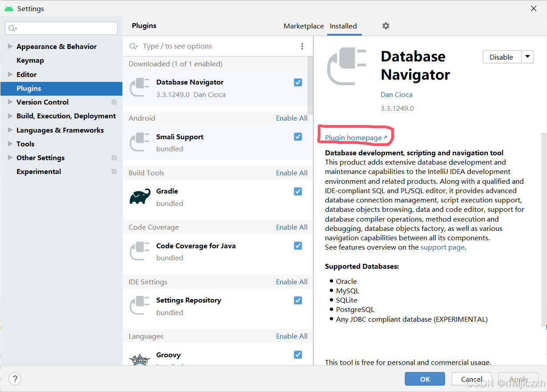Click the Gradle elephant plugin icon
The width and height of the screenshot is (547, 392).
[x=139, y=197]
